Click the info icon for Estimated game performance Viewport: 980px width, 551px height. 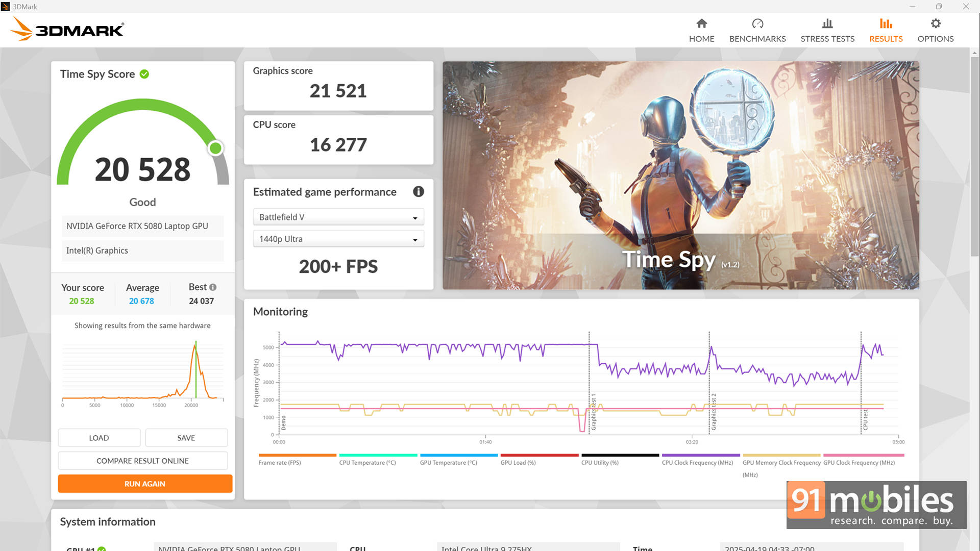(419, 192)
